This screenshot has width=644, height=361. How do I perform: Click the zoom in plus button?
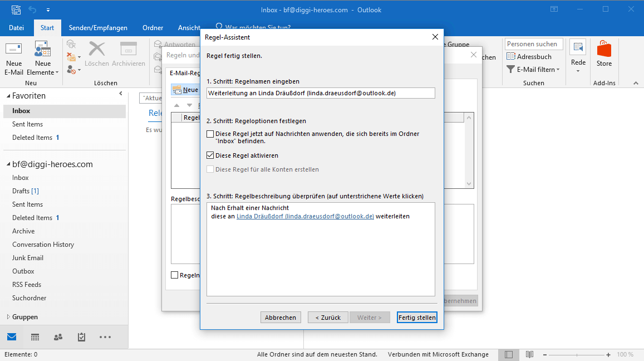pyautogui.click(x=608, y=354)
